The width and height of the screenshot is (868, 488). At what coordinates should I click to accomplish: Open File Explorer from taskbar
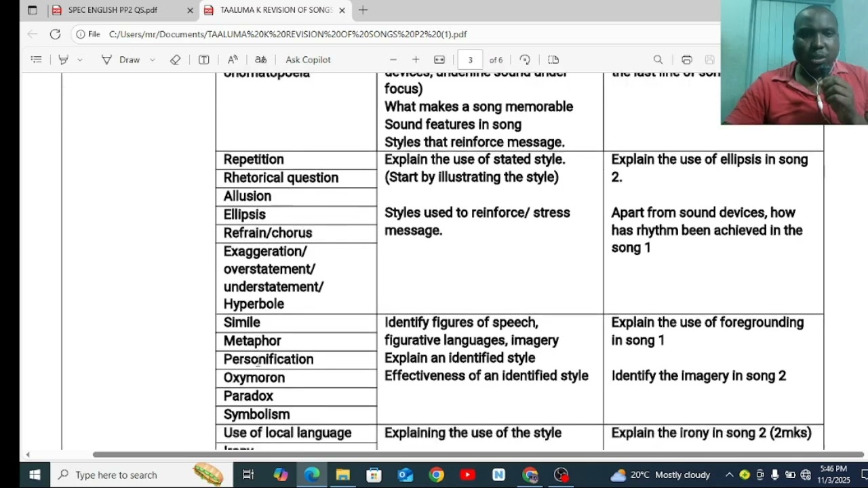pyautogui.click(x=342, y=474)
